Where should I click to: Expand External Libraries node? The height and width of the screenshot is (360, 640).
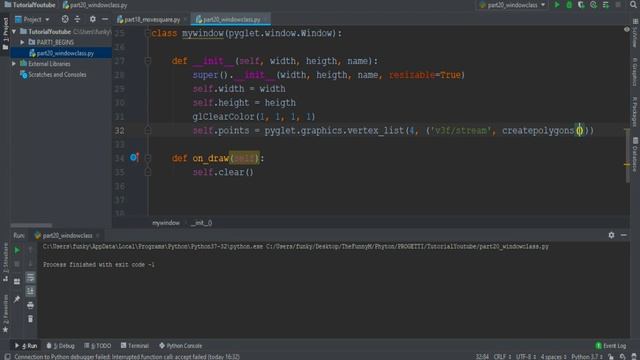14,64
